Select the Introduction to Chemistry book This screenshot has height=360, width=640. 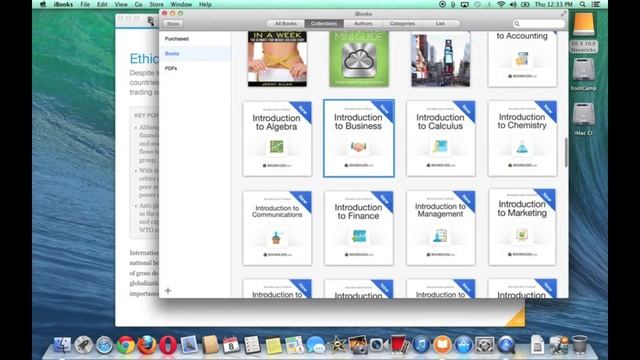tap(522, 138)
